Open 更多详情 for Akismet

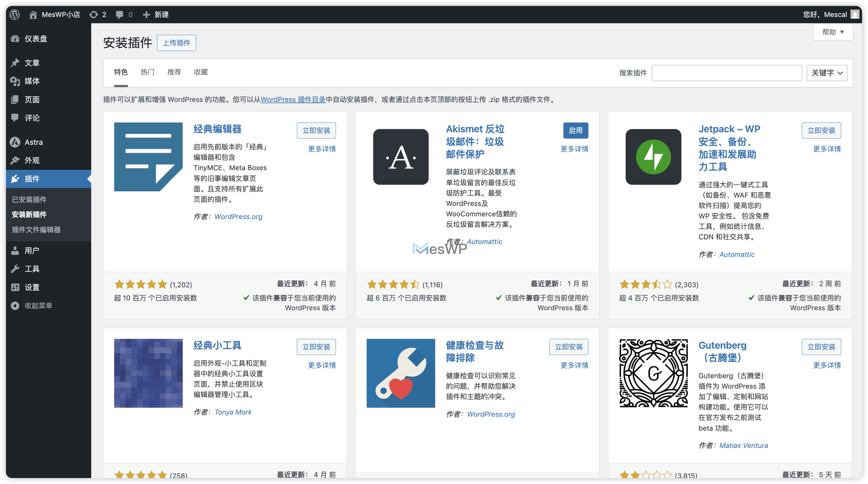574,149
